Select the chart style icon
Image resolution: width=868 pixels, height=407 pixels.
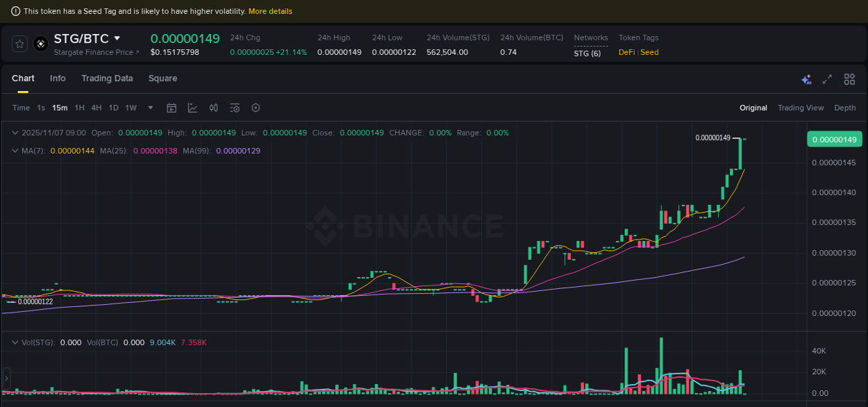tap(192, 108)
